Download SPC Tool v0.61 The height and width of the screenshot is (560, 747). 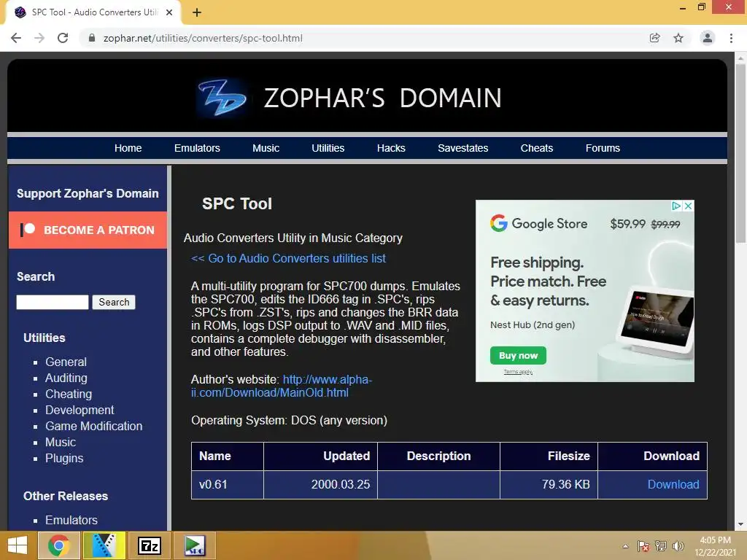point(673,484)
